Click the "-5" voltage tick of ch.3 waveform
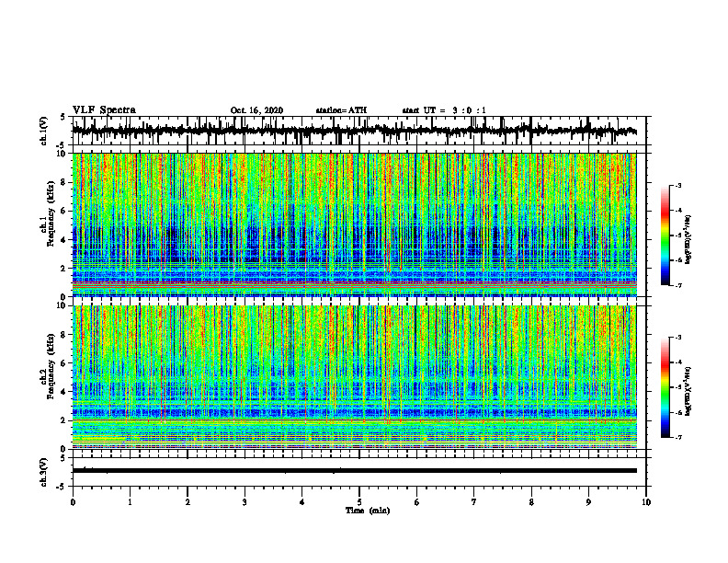 pyautogui.click(x=61, y=487)
